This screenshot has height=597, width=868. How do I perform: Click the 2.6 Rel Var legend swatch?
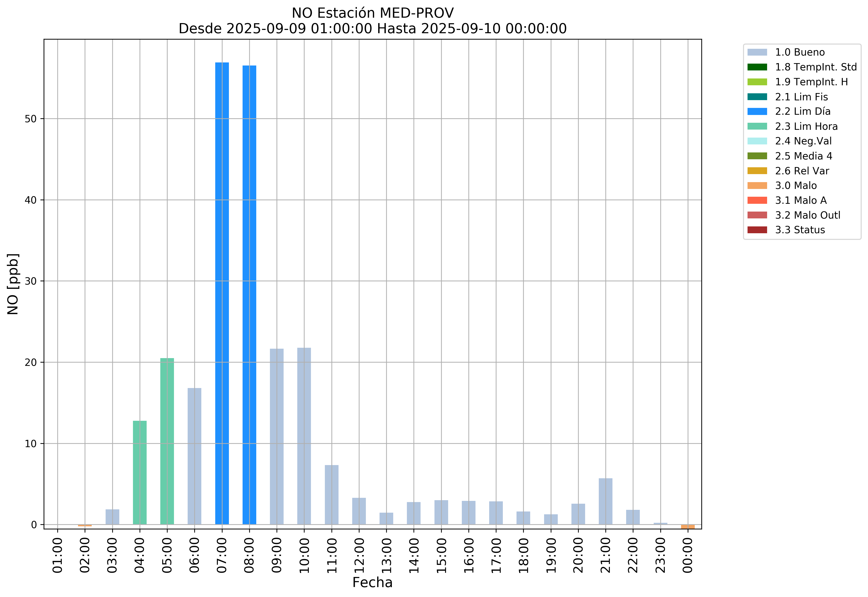(x=757, y=171)
